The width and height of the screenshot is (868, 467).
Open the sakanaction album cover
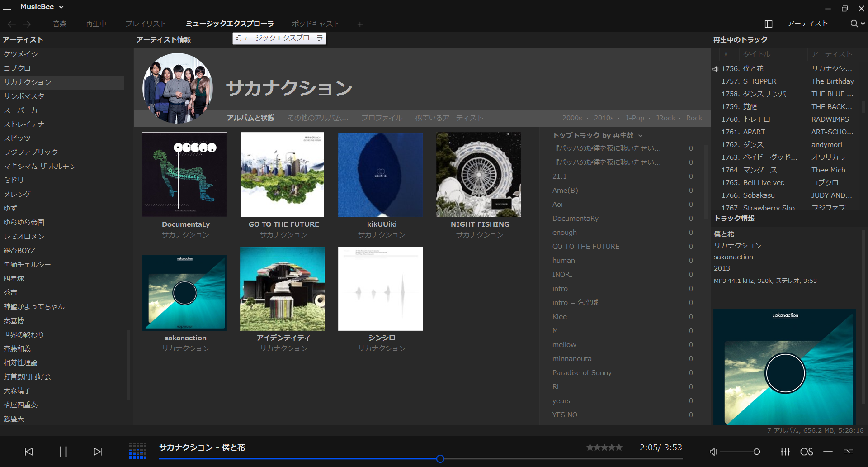[184, 293]
